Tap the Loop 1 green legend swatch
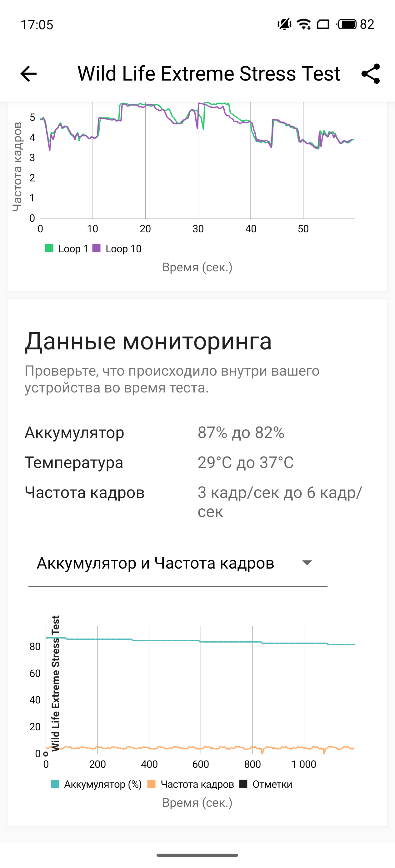This screenshot has height=868, width=395. point(49,248)
